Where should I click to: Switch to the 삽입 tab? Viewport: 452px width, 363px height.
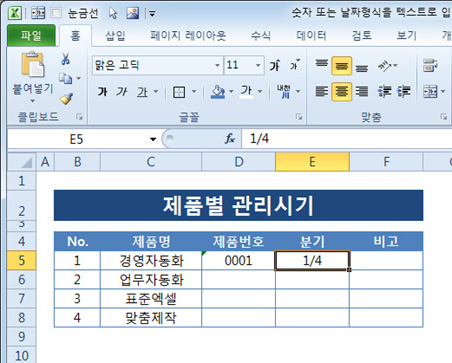point(115,36)
